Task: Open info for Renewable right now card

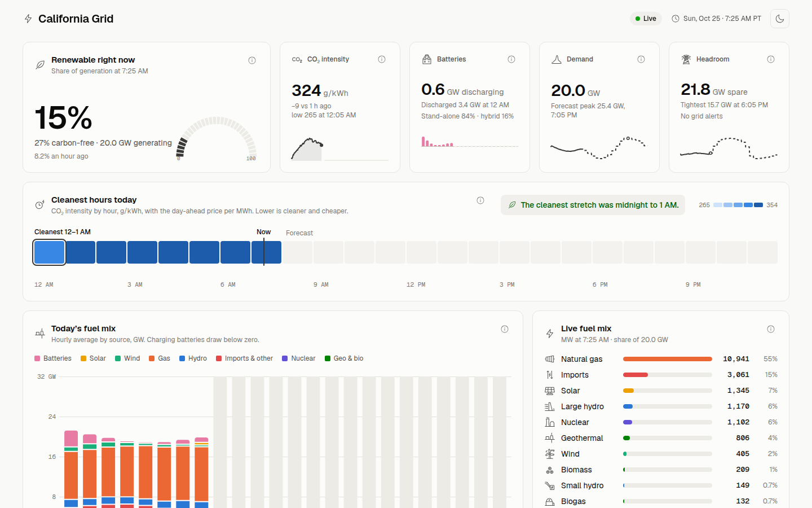Action: (252, 60)
